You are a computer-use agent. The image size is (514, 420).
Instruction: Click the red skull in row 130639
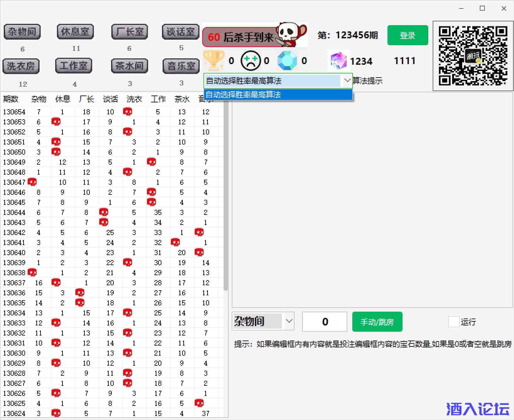pos(127,262)
